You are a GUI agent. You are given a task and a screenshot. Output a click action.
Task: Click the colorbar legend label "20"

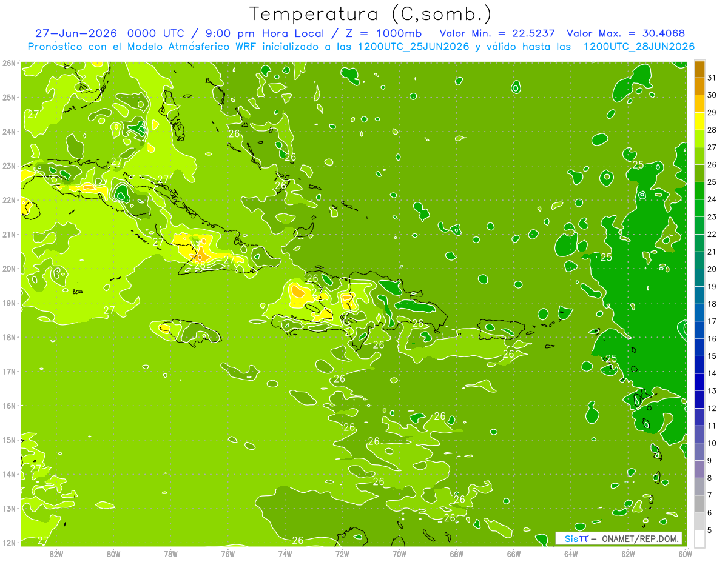[x=712, y=269]
